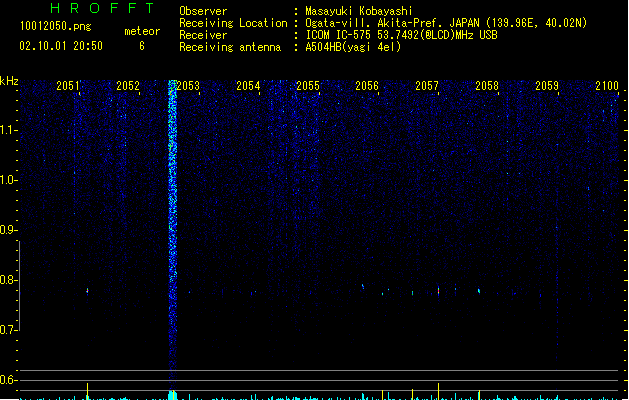
Task: Click the 1.1 kHz frequency label
Action: pos(8,130)
